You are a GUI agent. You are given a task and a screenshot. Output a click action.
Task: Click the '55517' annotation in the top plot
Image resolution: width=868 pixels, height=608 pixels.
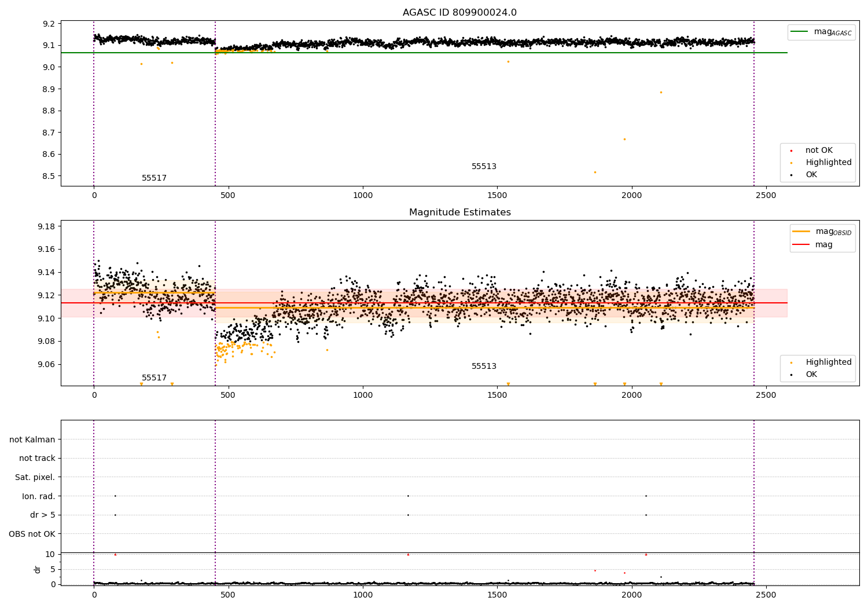click(154, 178)
